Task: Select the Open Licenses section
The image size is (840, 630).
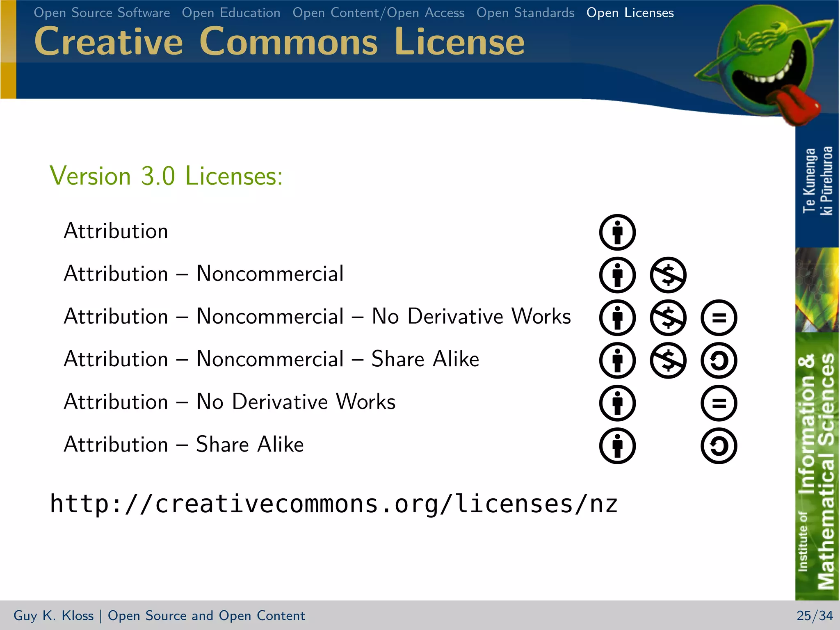Action: 630,13
